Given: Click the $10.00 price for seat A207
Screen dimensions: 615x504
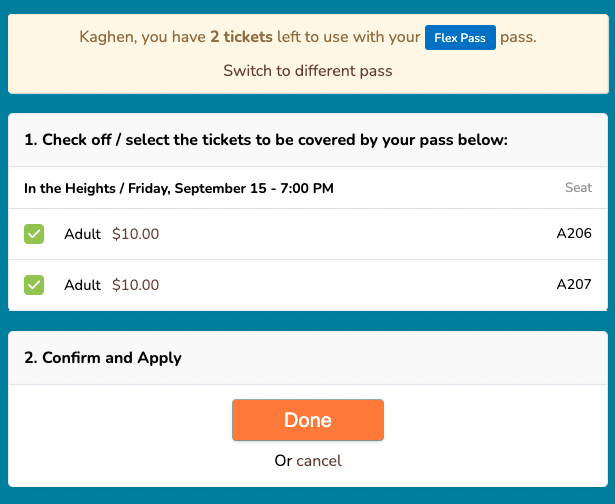Looking at the screenshot, I should click(135, 285).
